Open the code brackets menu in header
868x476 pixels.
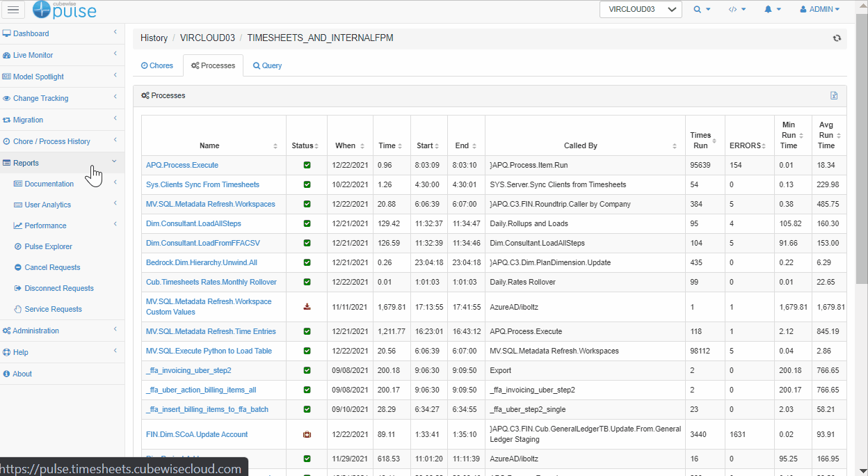point(737,10)
